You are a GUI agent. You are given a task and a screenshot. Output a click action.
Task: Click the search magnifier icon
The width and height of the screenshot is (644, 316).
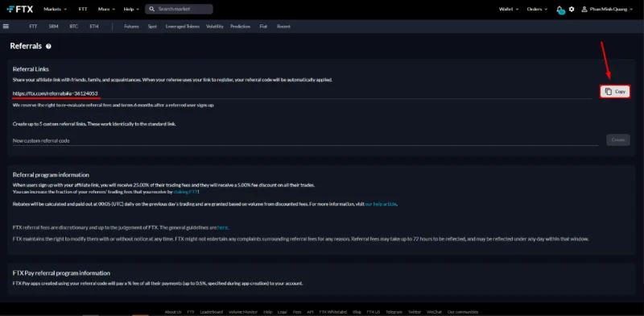[151, 9]
